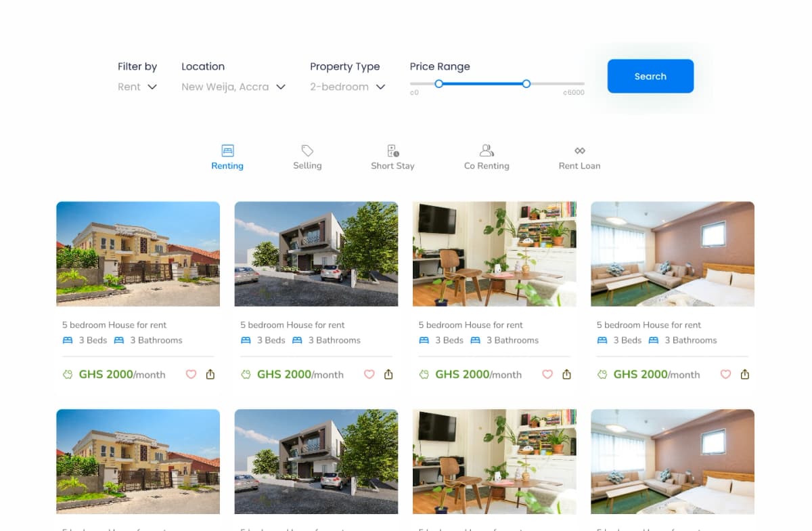Select the Co Renting tab

point(487,157)
